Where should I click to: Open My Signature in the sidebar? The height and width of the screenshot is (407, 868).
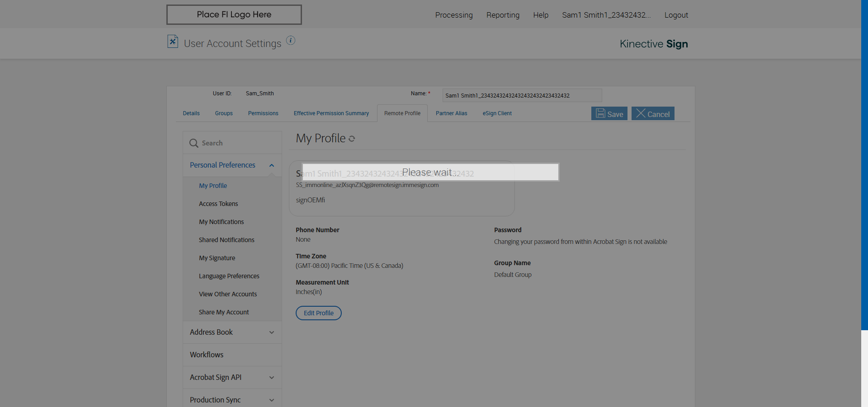click(217, 258)
